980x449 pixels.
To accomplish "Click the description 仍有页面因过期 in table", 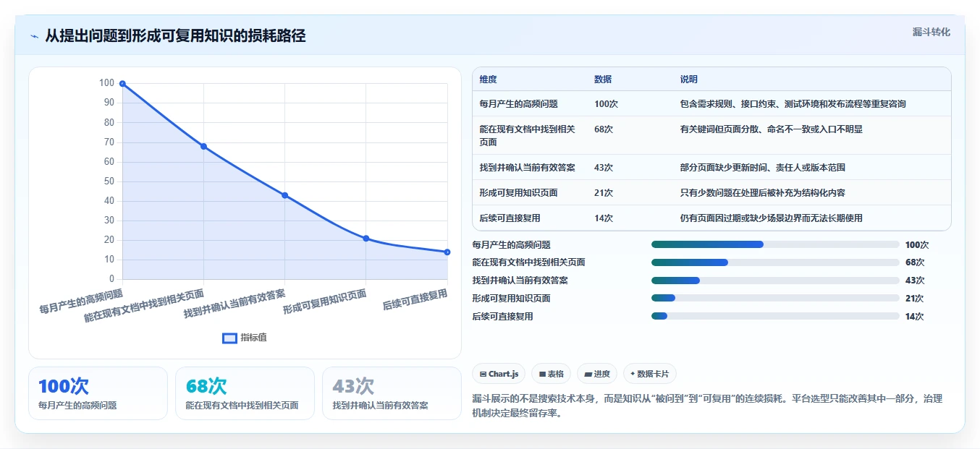I will 771,218.
